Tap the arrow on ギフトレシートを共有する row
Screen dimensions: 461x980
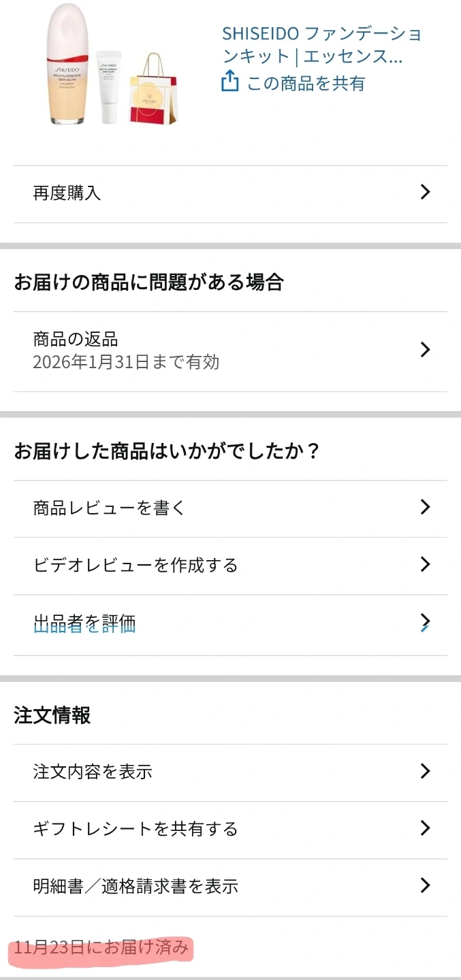[x=426, y=828]
